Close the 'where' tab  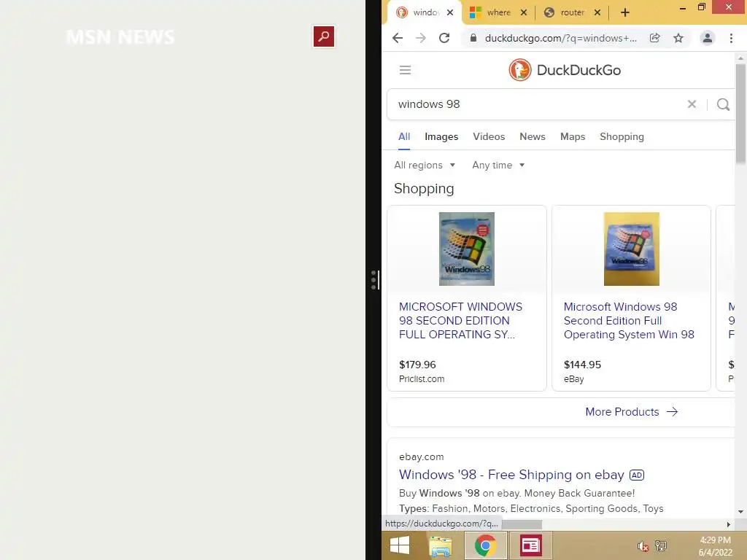(524, 13)
